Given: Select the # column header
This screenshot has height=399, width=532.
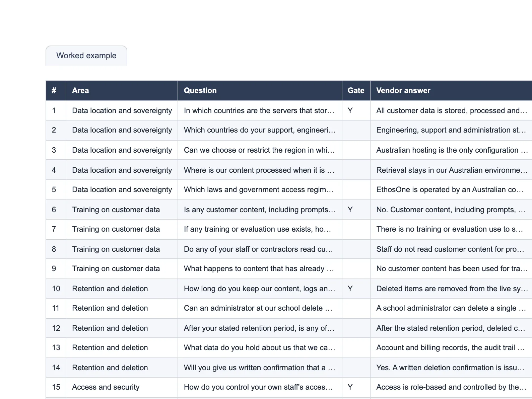Looking at the screenshot, I should (56, 91).
